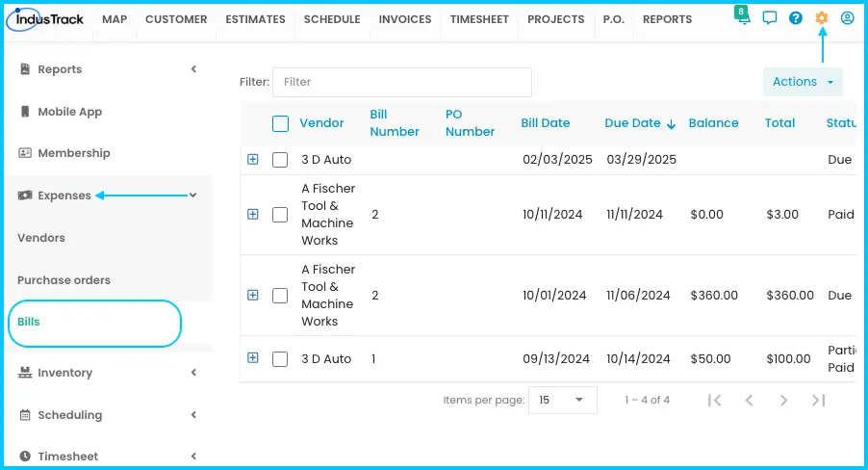
Task: Open the SCHEDULE menu
Action: click(x=332, y=19)
